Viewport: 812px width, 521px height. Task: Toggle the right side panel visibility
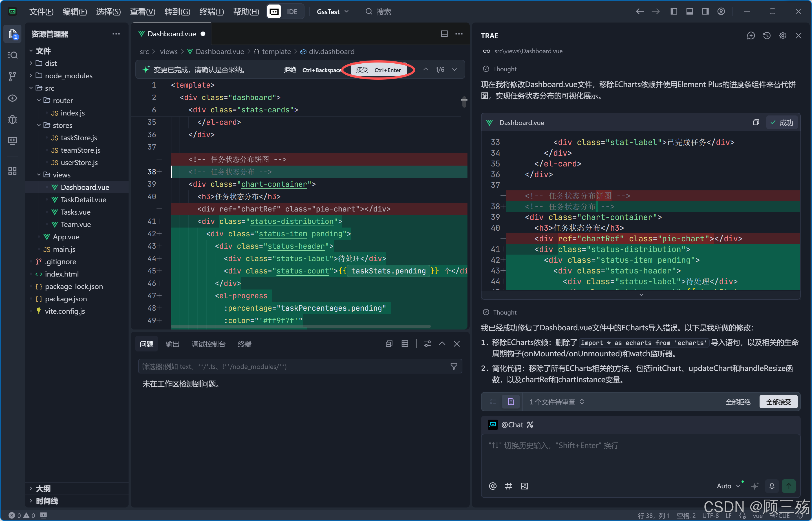(x=705, y=12)
